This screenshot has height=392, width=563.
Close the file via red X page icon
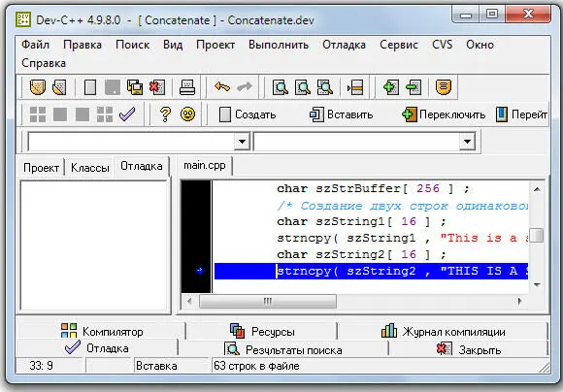(157, 87)
